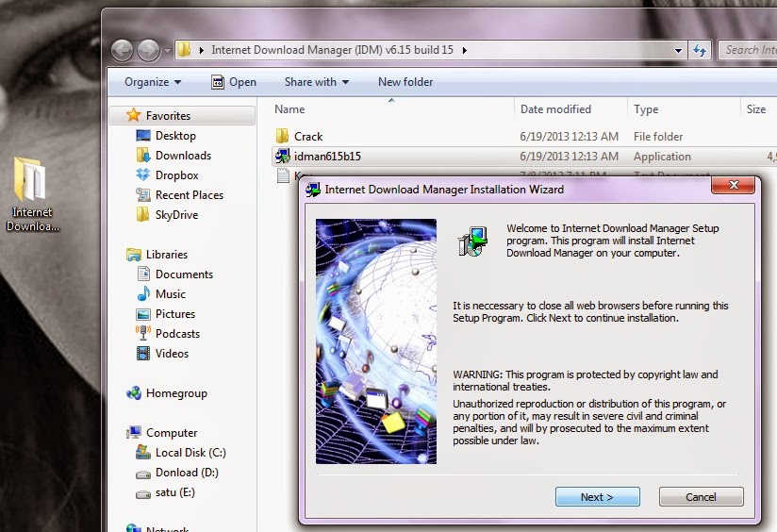Image resolution: width=777 pixels, height=532 pixels.
Task: Click the IDM wizard title bar icon
Action: [313, 190]
